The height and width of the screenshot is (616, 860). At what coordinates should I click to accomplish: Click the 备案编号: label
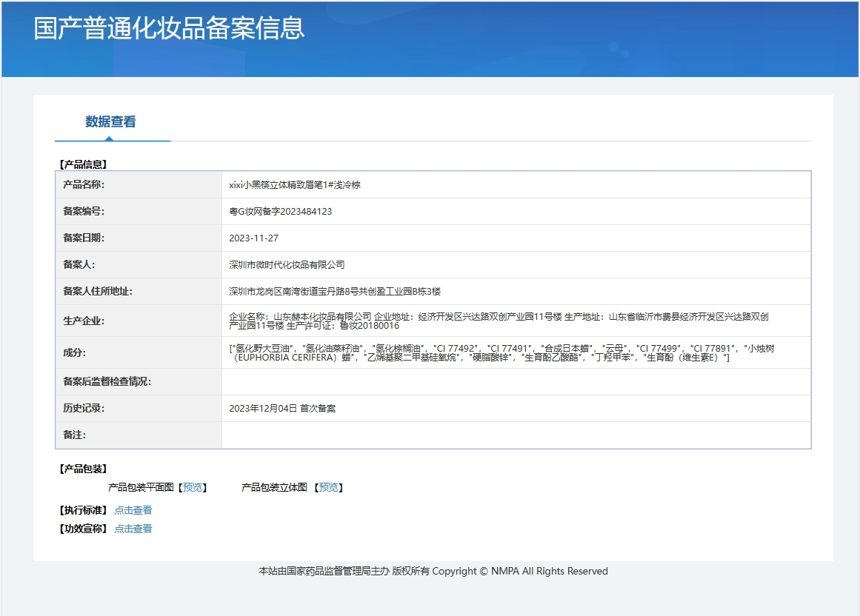point(84,212)
